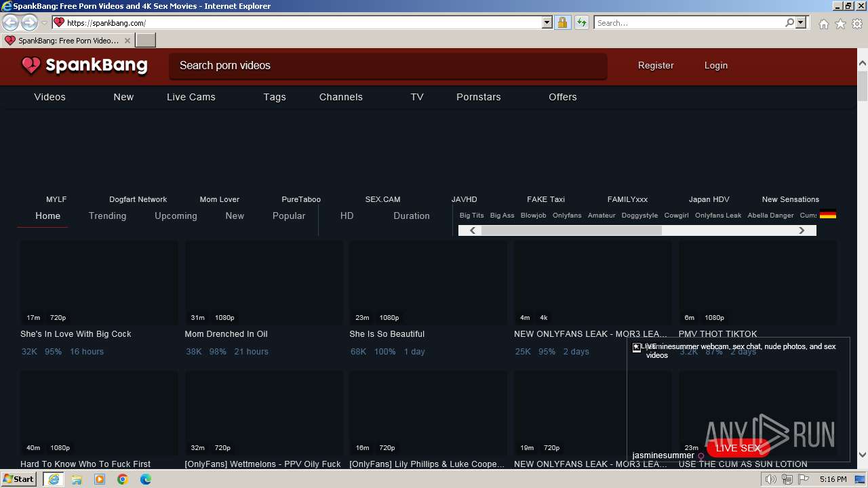This screenshot has width=868, height=488.
Task: Click the refresh icon beside the lock
Action: click(x=582, y=22)
